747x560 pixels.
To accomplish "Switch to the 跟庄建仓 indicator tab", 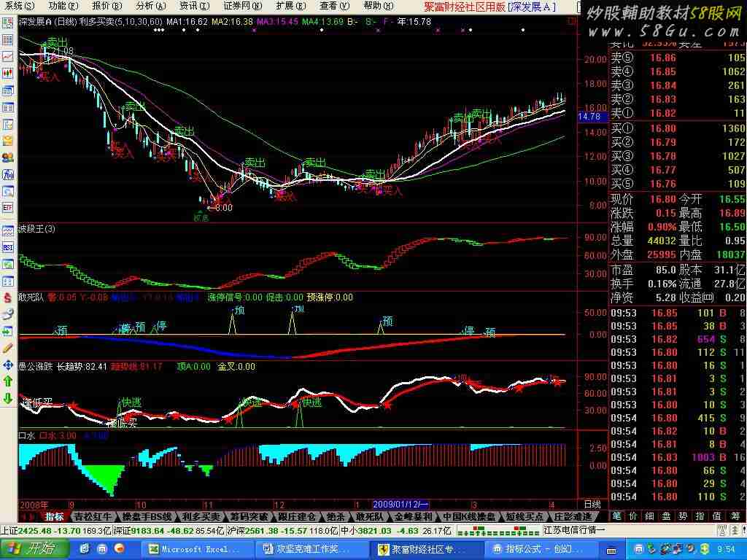I will [x=297, y=517].
